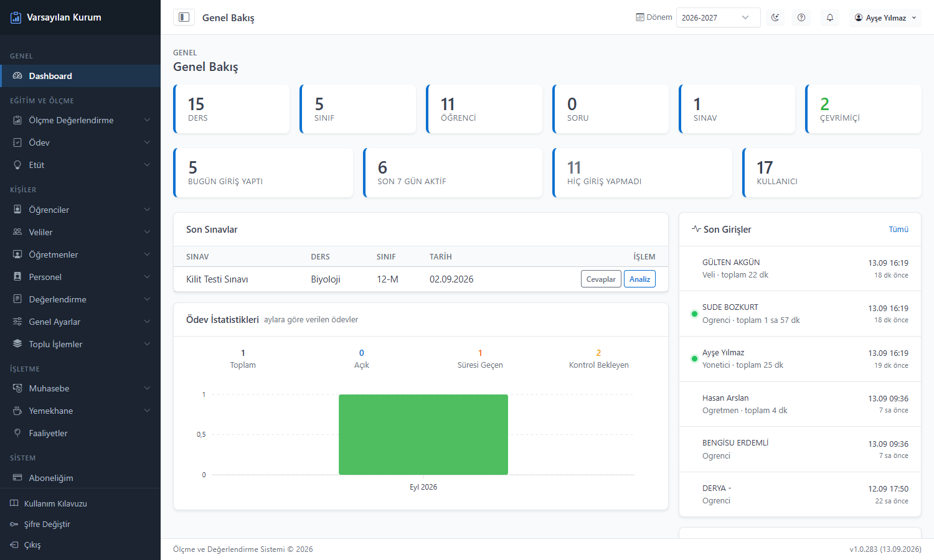Switch to dark mode with moon icon
This screenshot has height=560, width=934.
(x=775, y=17)
